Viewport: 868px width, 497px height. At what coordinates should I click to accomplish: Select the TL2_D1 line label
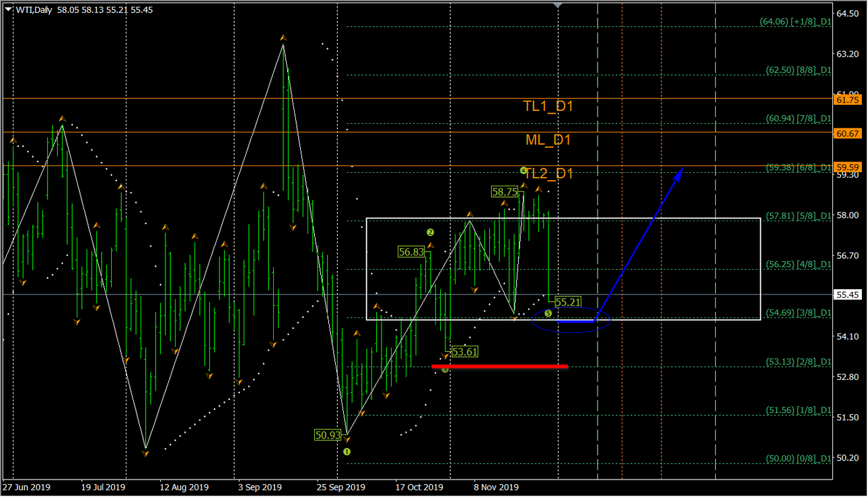(549, 174)
